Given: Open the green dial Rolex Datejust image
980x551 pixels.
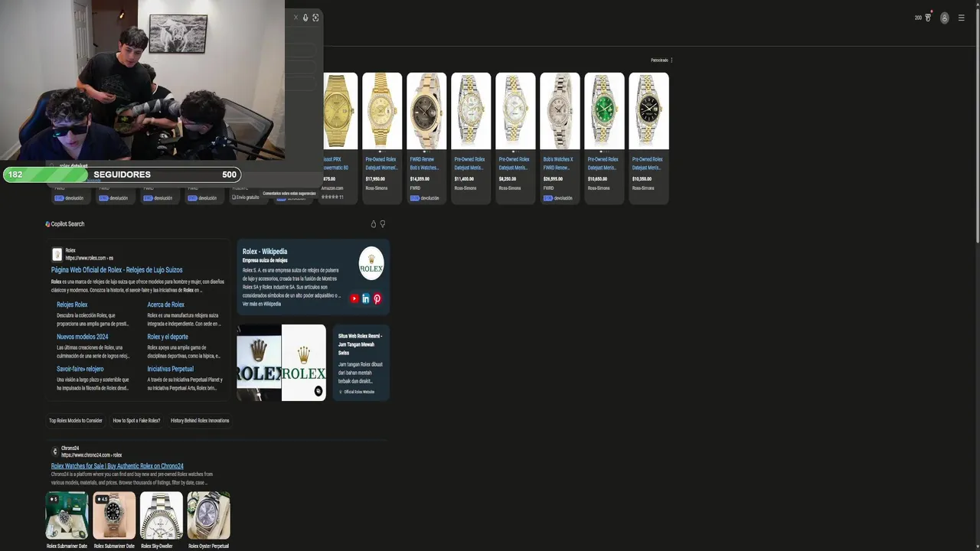Looking at the screenshot, I should 604,111.
